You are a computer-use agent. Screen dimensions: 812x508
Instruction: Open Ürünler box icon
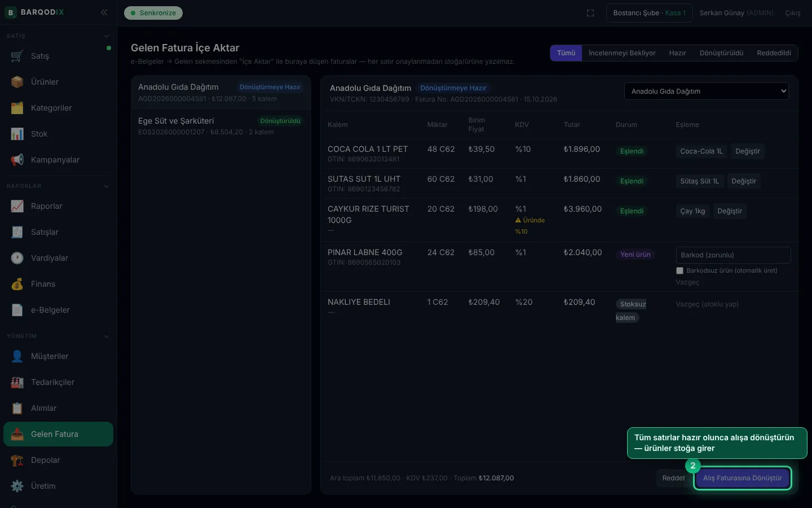17,82
